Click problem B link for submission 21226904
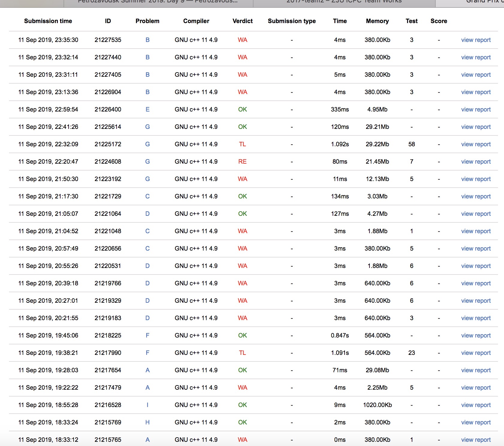This screenshot has width=504, height=446. coord(147,92)
